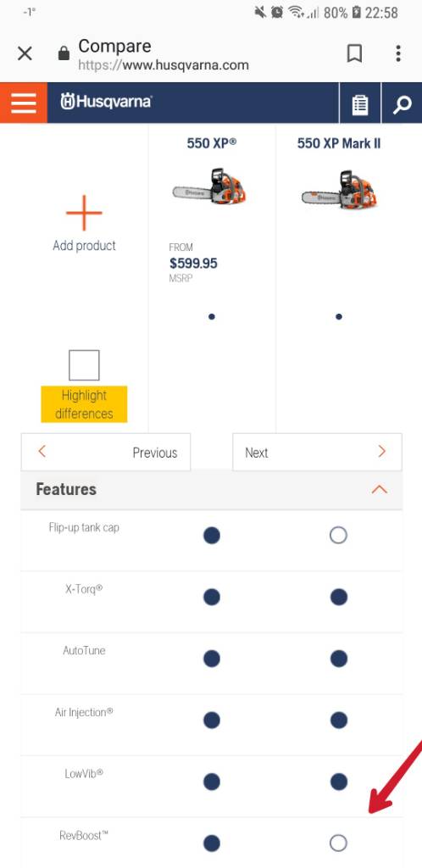Tap the padlock site security icon
This screenshot has width=422, height=868.
pyautogui.click(x=64, y=53)
